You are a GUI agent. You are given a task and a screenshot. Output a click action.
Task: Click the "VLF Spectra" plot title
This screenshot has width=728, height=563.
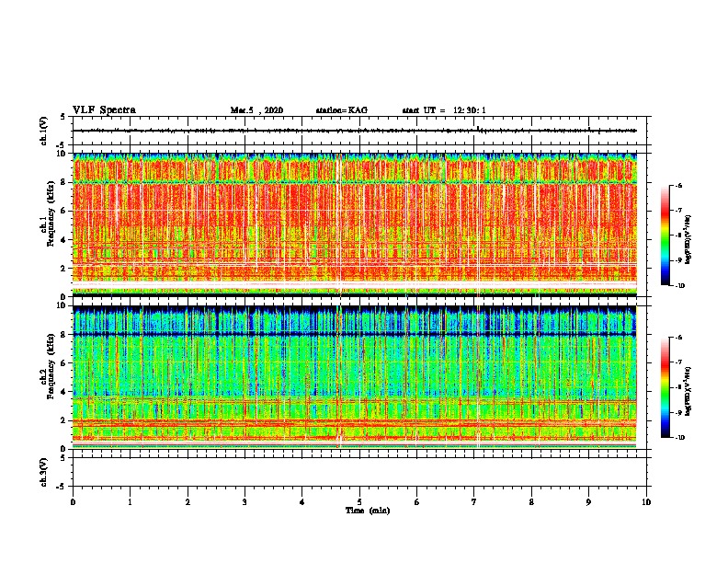104,110
